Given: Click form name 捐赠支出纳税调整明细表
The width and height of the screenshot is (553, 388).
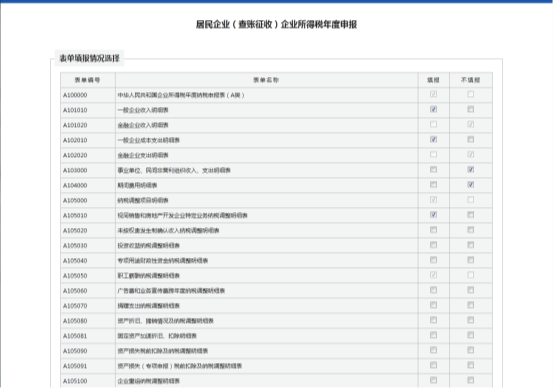Looking at the screenshot, I should point(148,306).
